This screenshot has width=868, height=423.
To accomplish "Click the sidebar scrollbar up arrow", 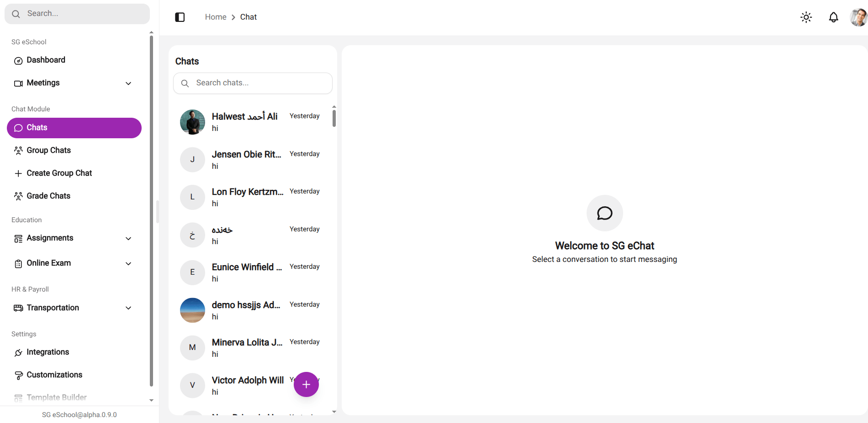I will (151, 33).
